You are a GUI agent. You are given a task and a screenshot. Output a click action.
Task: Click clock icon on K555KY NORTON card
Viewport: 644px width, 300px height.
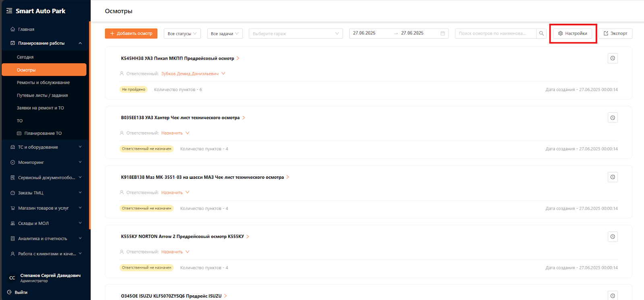click(x=613, y=237)
